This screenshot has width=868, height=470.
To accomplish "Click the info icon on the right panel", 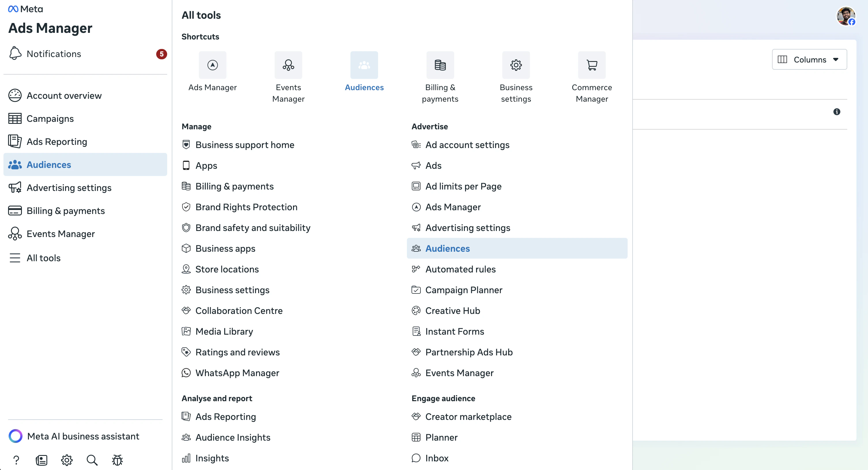I will pos(837,111).
